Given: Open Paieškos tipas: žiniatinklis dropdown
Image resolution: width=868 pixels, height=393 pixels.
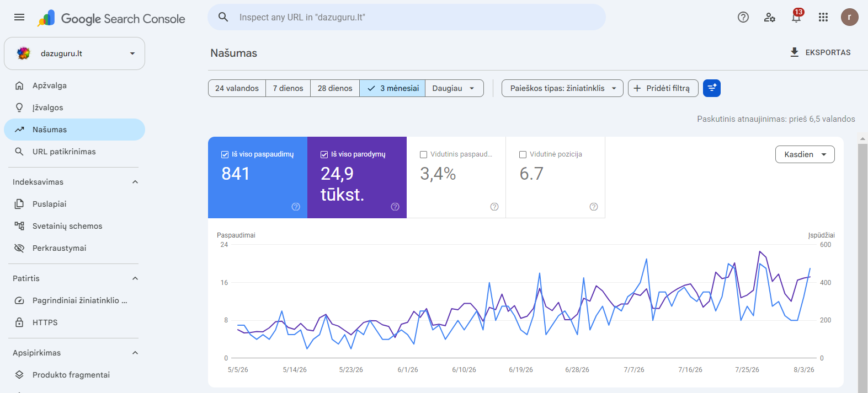Looking at the screenshot, I should pos(562,88).
